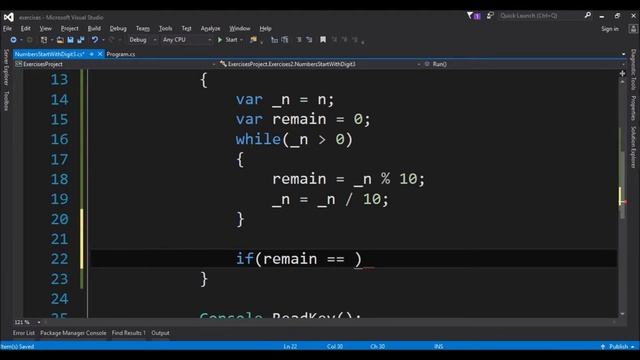This screenshot has width=640, height=360.
Task: Toggle a bookmark with the bookmark icon
Action: pos(323,40)
